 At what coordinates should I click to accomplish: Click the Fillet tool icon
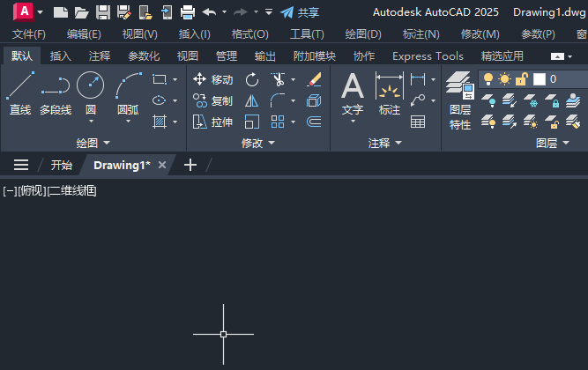pos(278,100)
